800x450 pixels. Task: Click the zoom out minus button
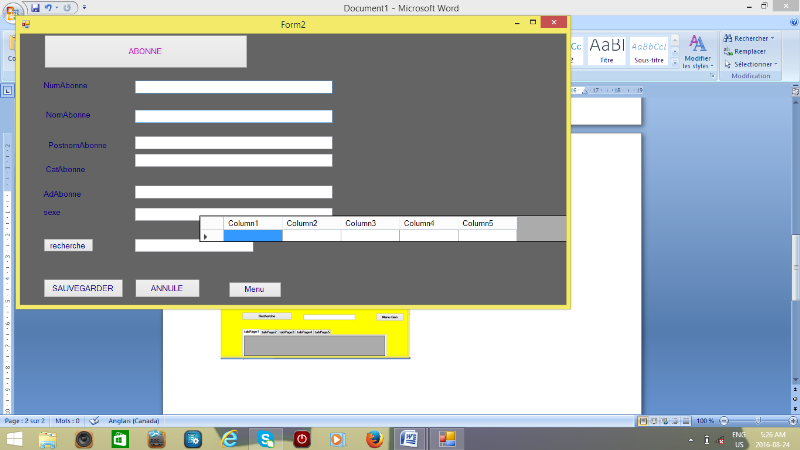click(723, 421)
